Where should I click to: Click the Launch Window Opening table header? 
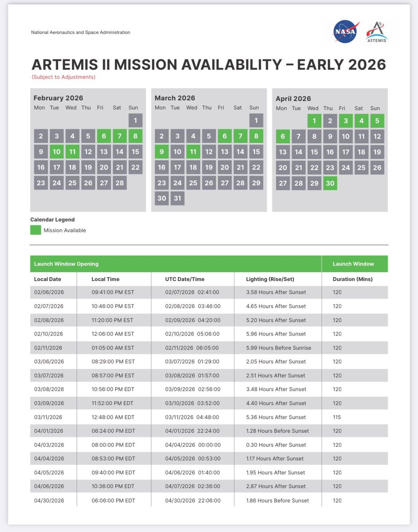pos(66,264)
